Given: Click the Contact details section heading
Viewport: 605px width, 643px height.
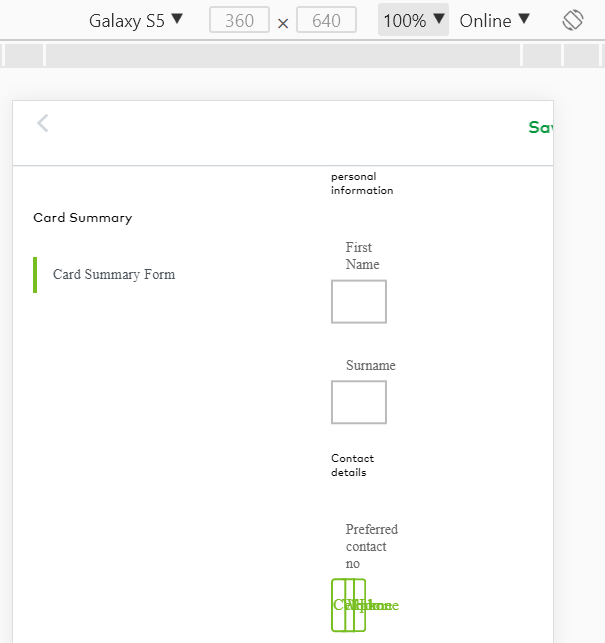Looking at the screenshot, I should [x=352, y=465].
